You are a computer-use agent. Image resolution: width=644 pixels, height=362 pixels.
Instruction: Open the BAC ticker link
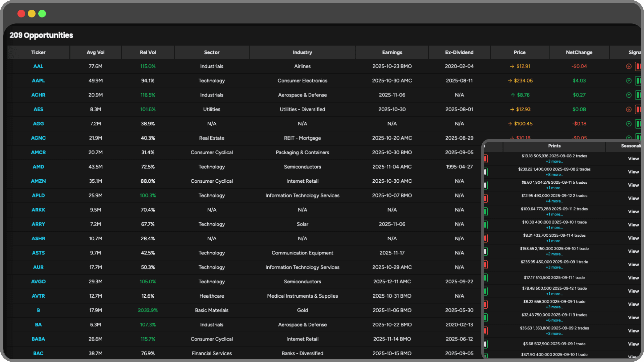[38, 354]
